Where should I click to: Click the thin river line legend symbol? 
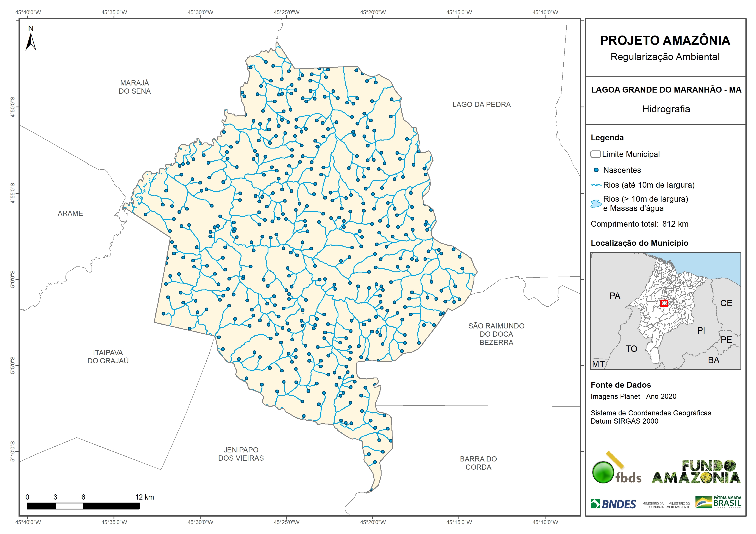click(x=596, y=185)
